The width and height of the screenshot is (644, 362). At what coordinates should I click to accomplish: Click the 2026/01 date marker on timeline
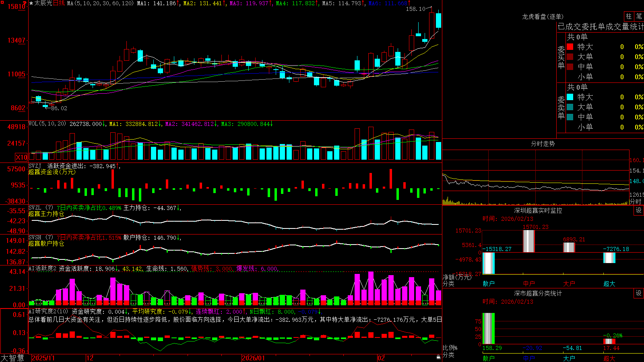[x=254, y=358]
